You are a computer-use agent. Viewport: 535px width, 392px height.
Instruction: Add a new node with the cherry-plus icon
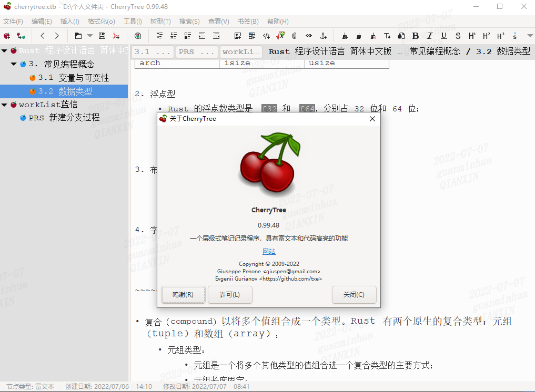coord(7,36)
